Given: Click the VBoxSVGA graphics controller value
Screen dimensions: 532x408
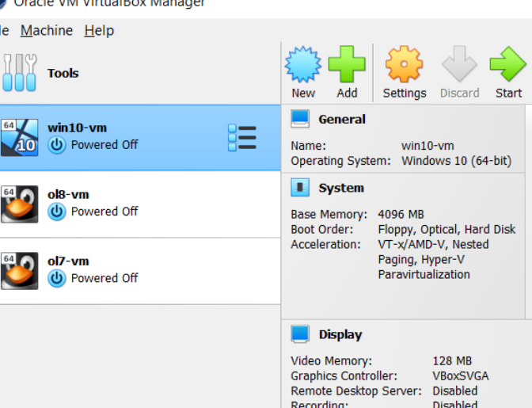Looking at the screenshot, I should pyautogui.click(x=461, y=376).
